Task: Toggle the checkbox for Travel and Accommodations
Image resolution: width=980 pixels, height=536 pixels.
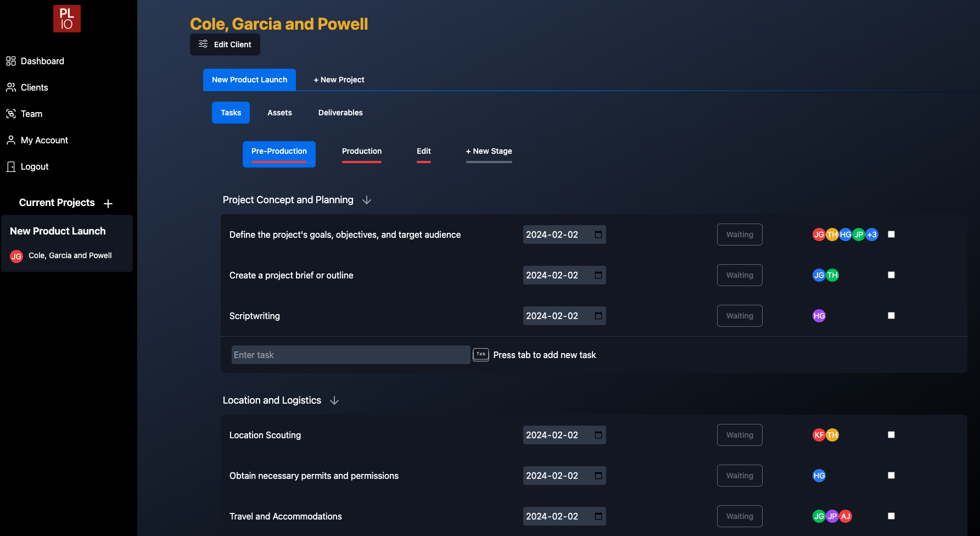Action: pyautogui.click(x=891, y=516)
